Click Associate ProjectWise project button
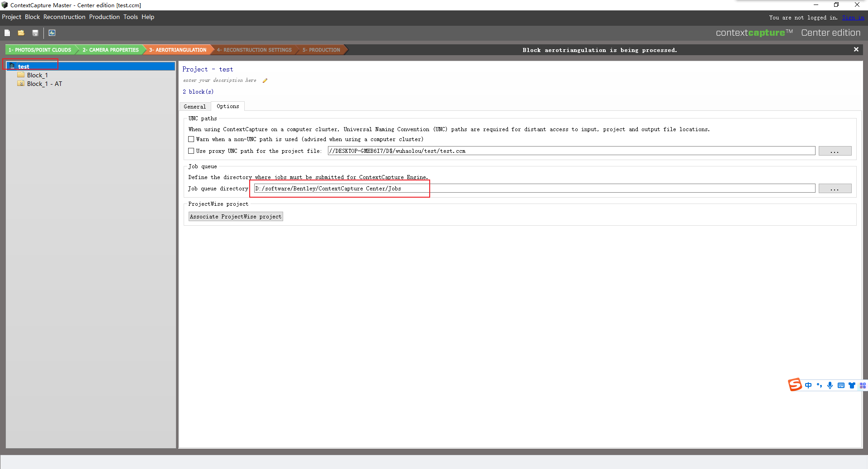Viewport: 868px width, 469px height. point(236,217)
